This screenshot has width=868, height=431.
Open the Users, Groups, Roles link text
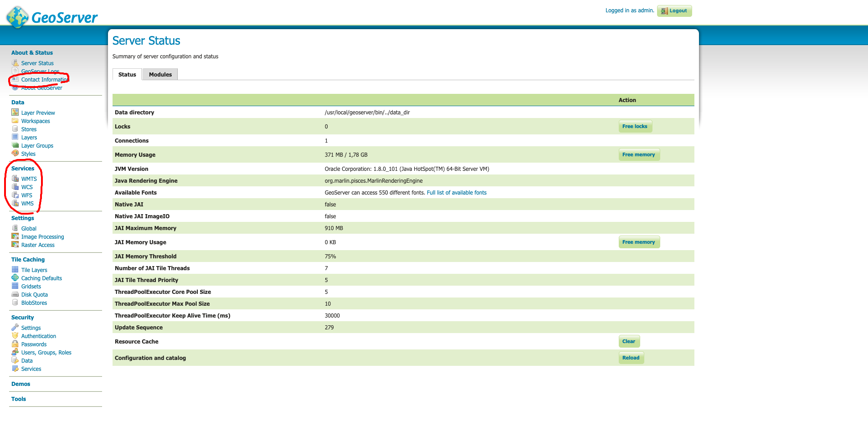pyautogui.click(x=46, y=353)
